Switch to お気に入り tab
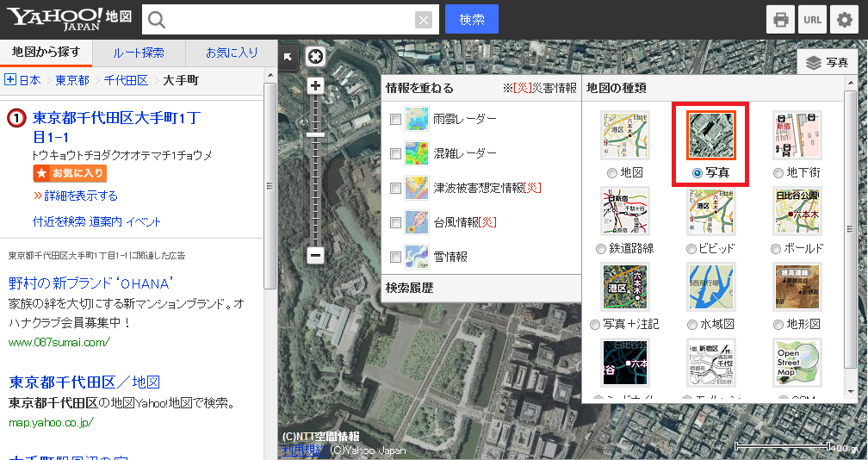 point(232,53)
